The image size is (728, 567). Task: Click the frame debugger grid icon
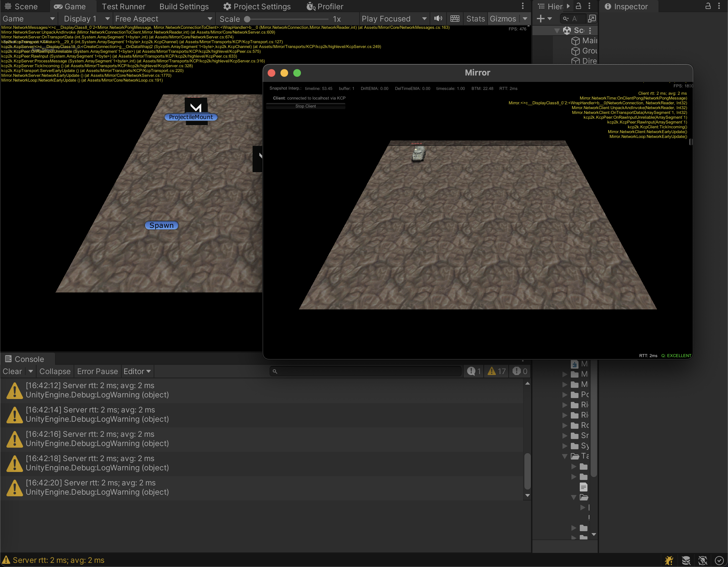tap(455, 19)
